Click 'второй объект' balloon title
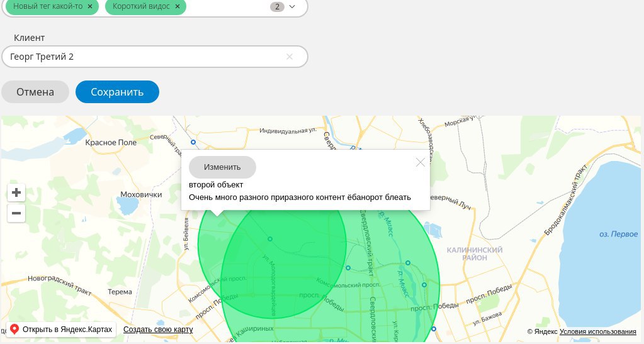 [216, 185]
